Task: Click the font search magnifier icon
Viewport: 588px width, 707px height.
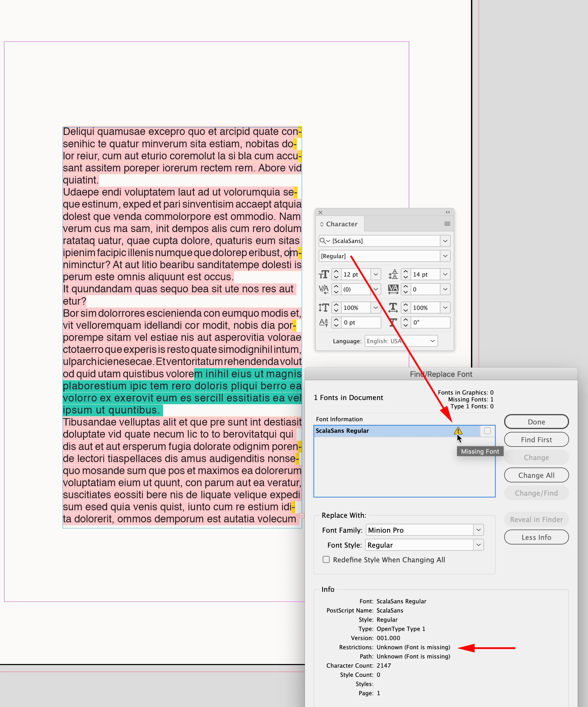Action: click(x=323, y=241)
